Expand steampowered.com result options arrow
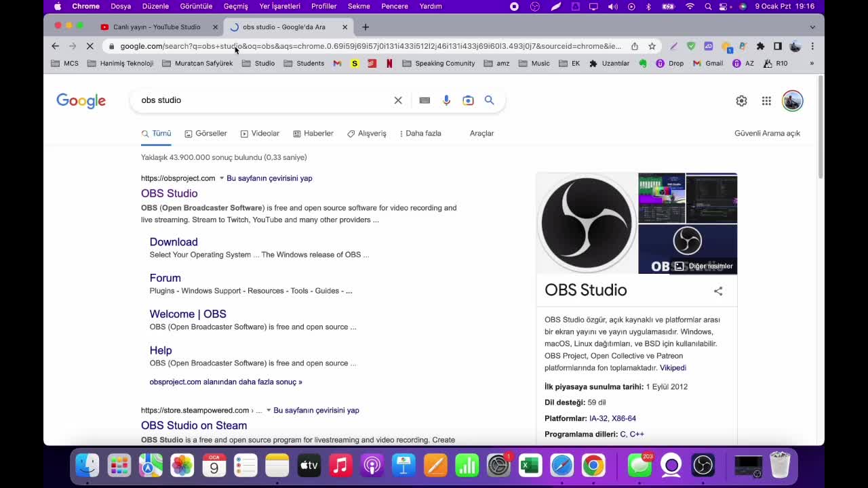 [269, 410]
